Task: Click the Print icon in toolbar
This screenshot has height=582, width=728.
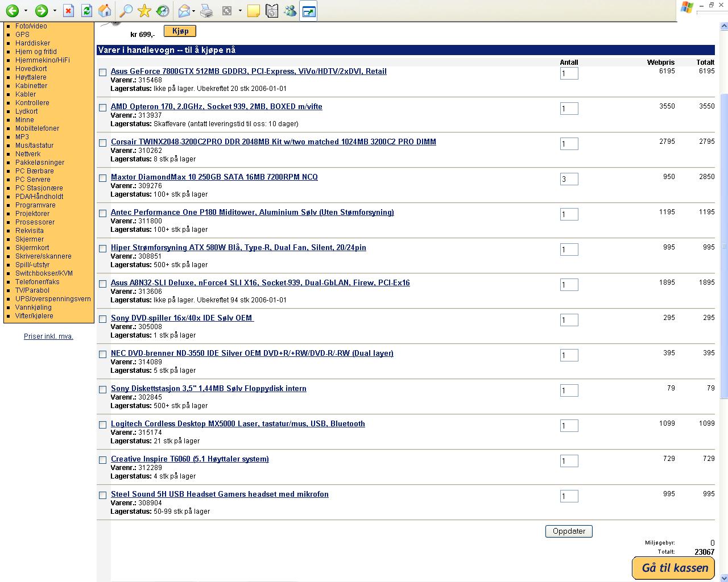Action: coord(206,10)
